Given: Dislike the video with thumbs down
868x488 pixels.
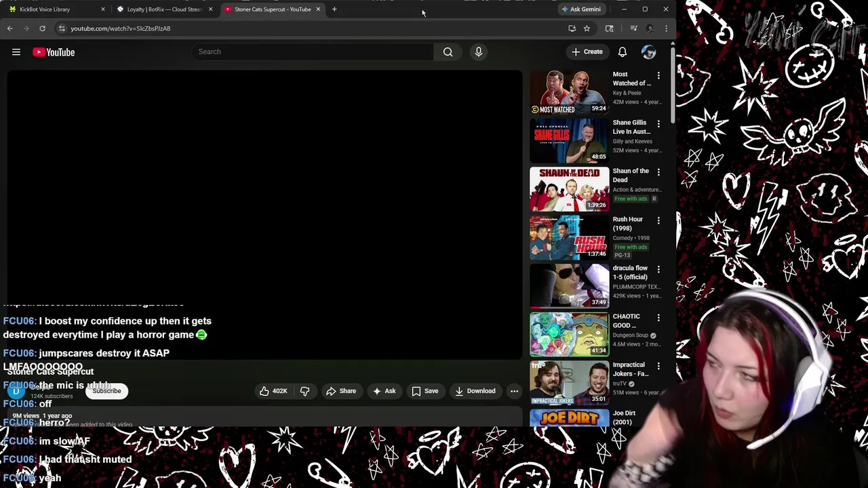Looking at the screenshot, I should click(x=305, y=391).
